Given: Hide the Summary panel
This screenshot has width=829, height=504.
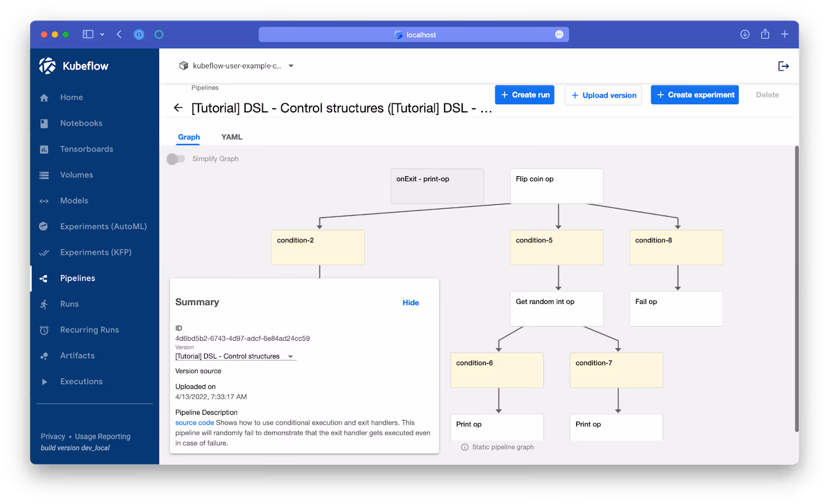Looking at the screenshot, I should (411, 303).
